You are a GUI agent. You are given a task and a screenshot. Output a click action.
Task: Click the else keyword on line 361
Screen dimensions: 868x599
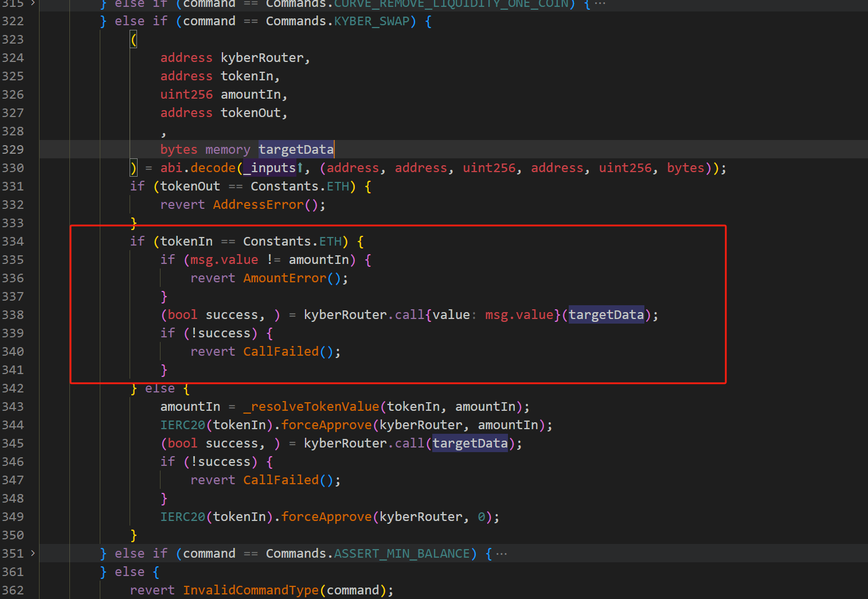(130, 572)
